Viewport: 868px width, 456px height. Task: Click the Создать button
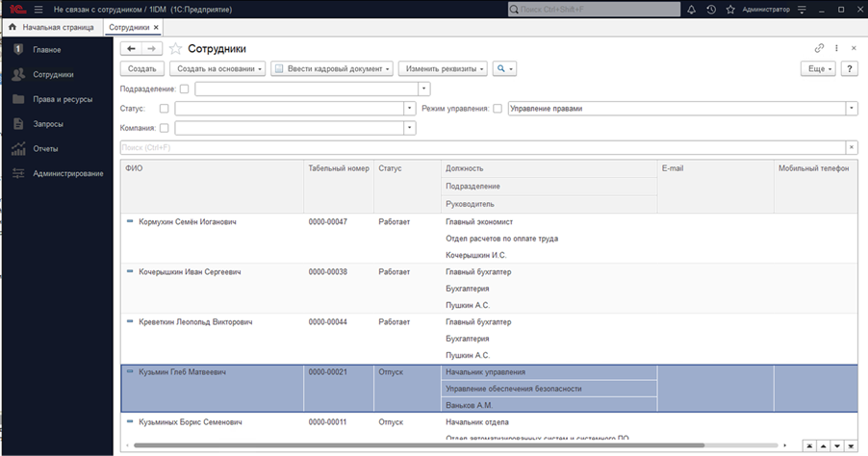141,68
